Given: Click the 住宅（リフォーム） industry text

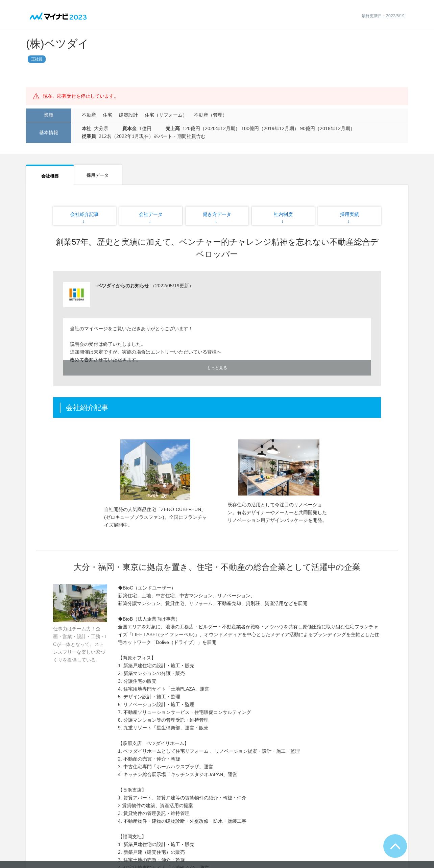Looking at the screenshot, I should pos(166,115).
